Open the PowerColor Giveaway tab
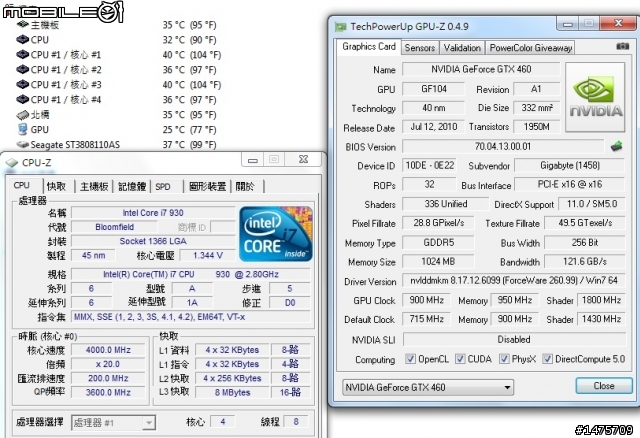This screenshot has width=640, height=438. point(530,48)
